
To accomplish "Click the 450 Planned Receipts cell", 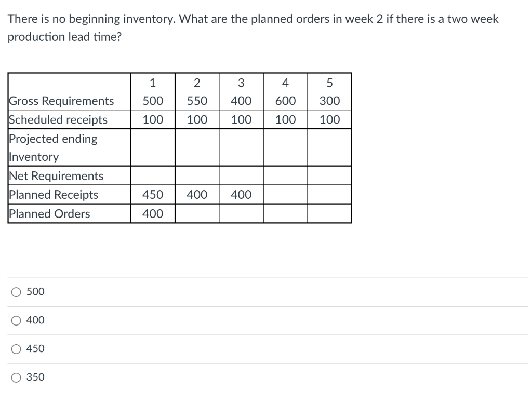I will click(x=153, y=195).
